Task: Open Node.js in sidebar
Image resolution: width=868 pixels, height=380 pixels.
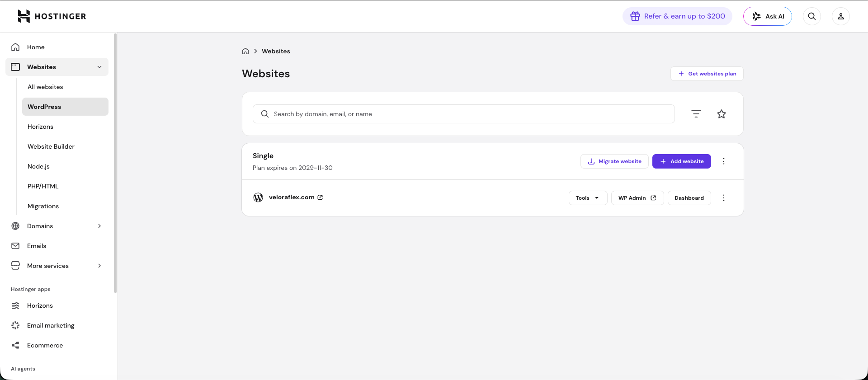Action: coord(65,166)
